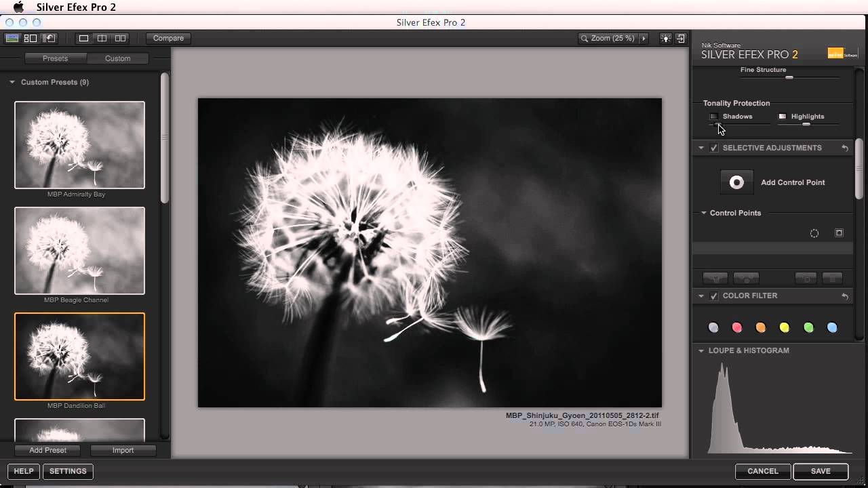Select split preview view

(x=102, y=39)
